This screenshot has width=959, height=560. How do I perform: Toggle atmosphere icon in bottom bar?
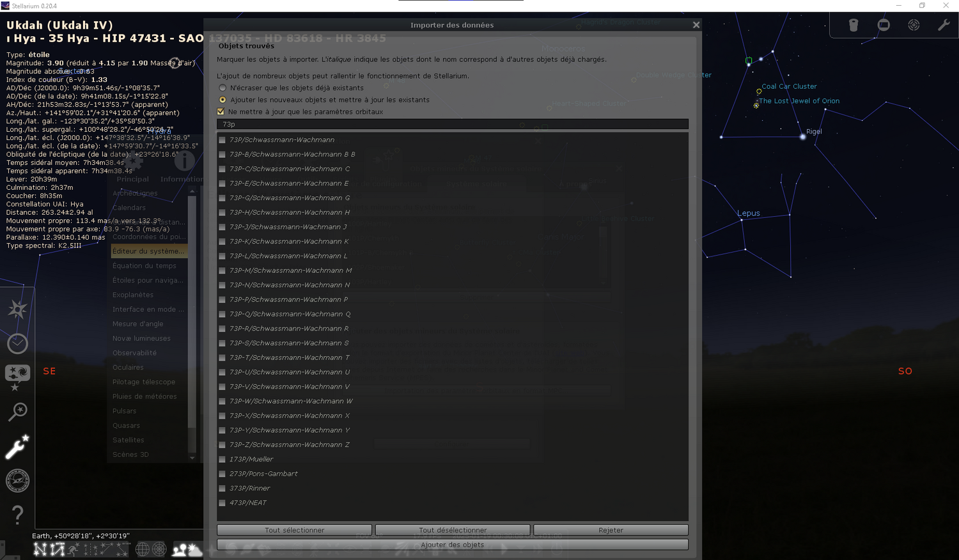(195, 549)
